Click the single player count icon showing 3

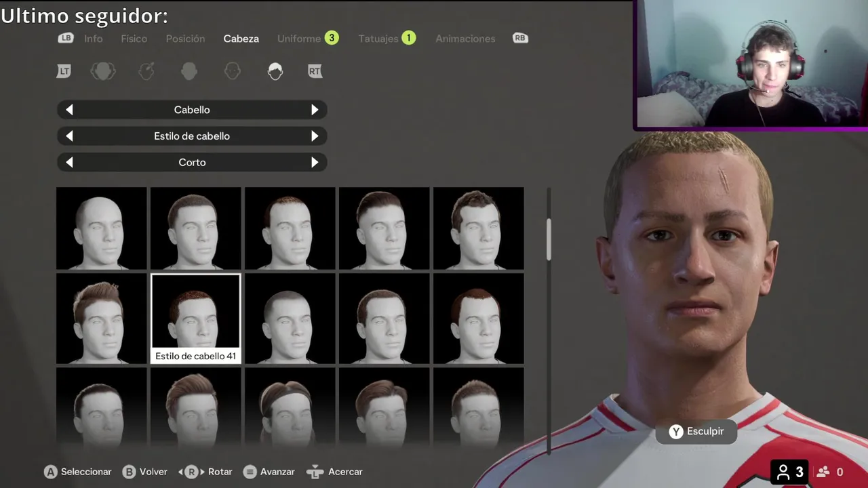(790, 472)
